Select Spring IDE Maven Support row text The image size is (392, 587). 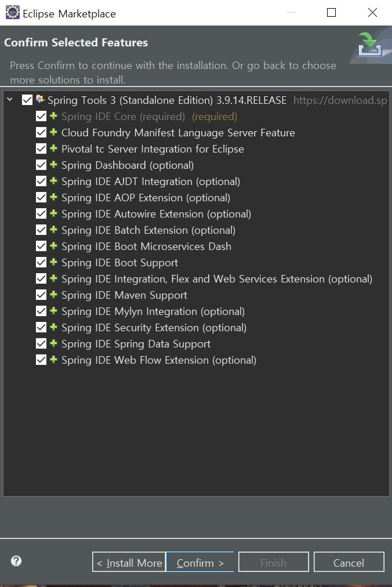pos(124,295)
